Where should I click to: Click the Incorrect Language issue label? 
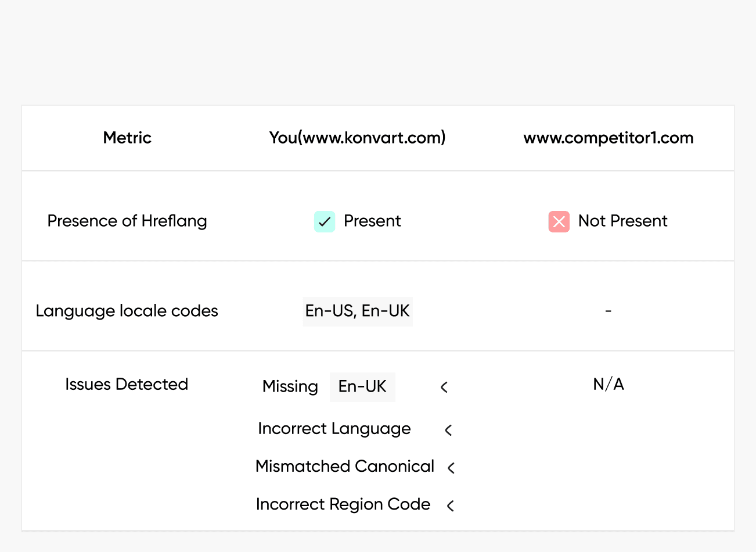tap(334, 429)
